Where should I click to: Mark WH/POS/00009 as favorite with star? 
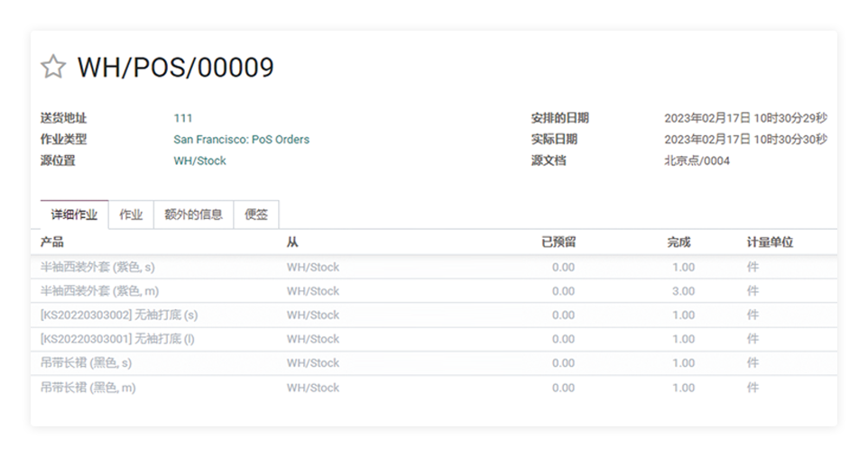tap(53, 67)
